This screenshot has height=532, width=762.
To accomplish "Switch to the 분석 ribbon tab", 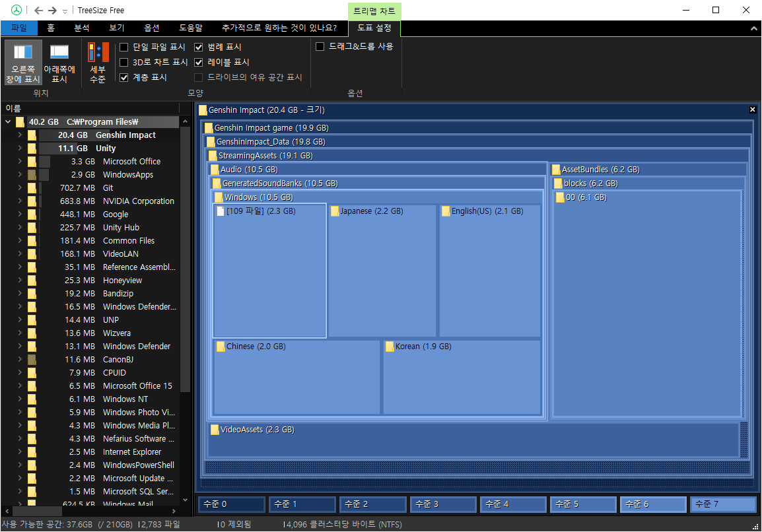I will pos(82,28).
